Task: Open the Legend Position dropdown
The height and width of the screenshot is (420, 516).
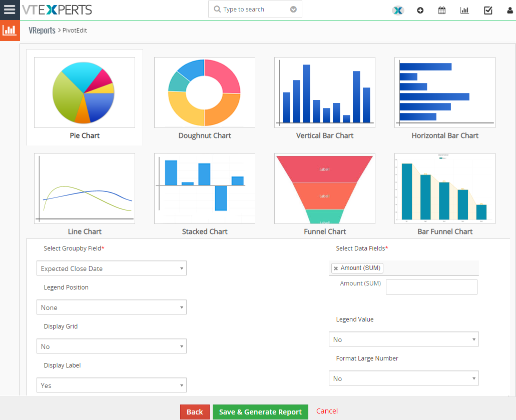Action: [x=111, y=307]
